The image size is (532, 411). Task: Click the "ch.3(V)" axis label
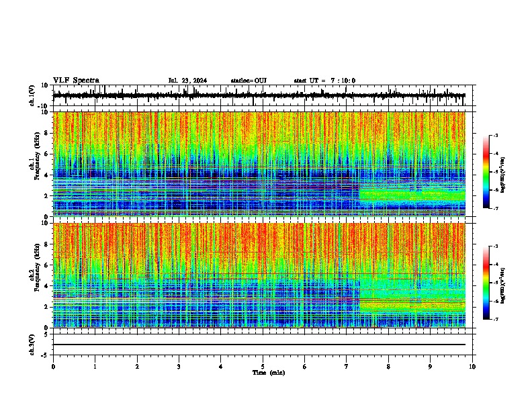tap(32, 345)
